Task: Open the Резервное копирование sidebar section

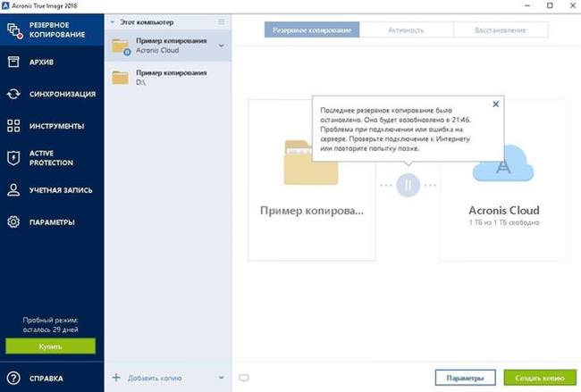Action: click(52, 30)
